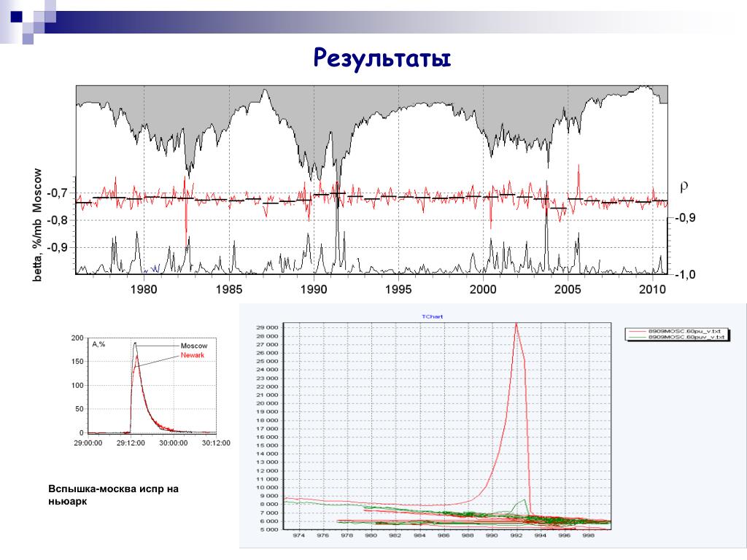Click the legend entry '8909MOSC.60puv_v.txt'
747x560 pixels.
[x=686, y=337]
